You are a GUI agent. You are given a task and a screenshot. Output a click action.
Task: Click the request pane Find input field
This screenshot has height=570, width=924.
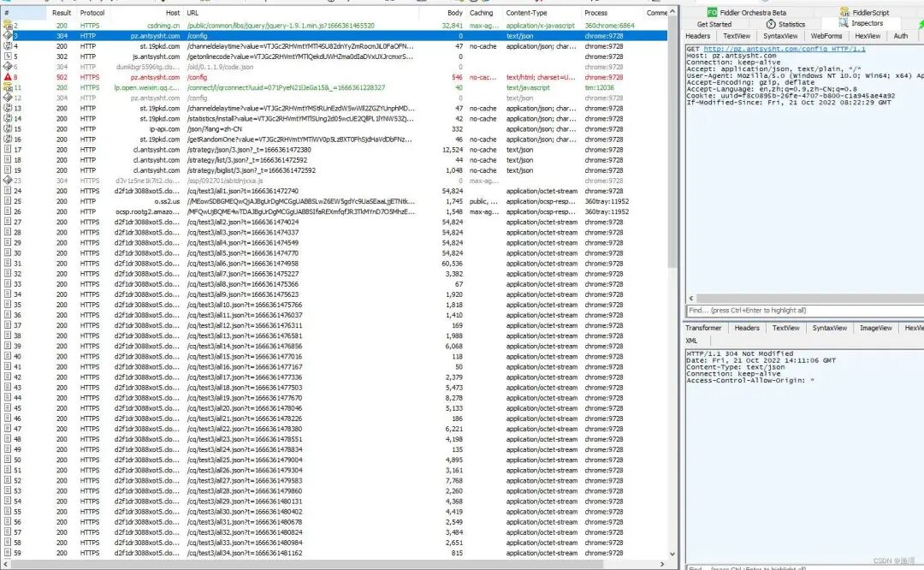(x=805, y=310)
